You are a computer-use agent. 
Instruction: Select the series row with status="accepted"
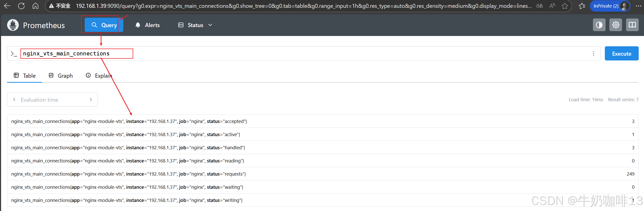pos(323,121)
